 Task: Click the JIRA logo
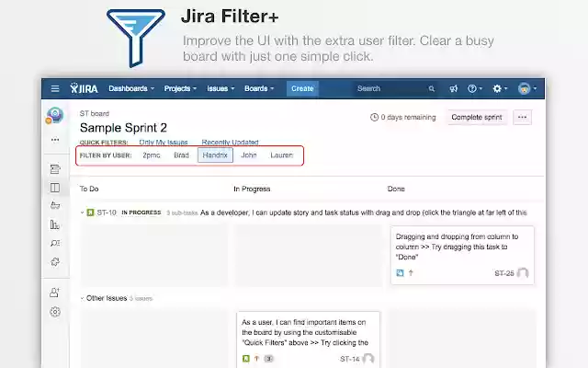84,88
